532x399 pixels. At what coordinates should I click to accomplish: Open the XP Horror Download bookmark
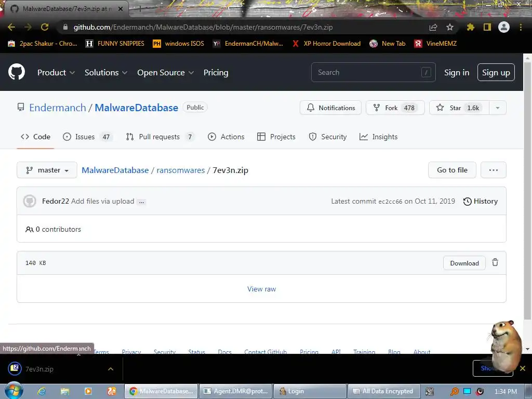pyautogui.click(x=326, y=44)
